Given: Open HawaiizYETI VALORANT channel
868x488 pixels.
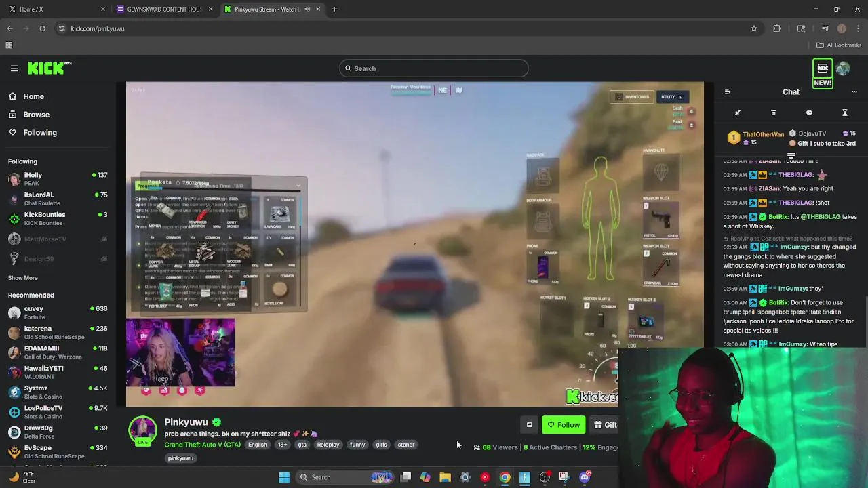Looking at the screenshot, I should [x=58, y=372].
